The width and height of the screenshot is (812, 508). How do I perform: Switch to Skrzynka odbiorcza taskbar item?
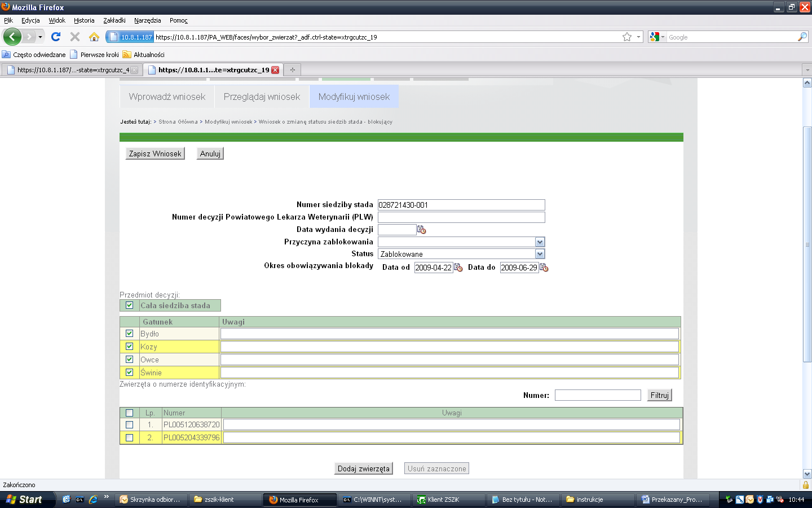tap(151, 500)
